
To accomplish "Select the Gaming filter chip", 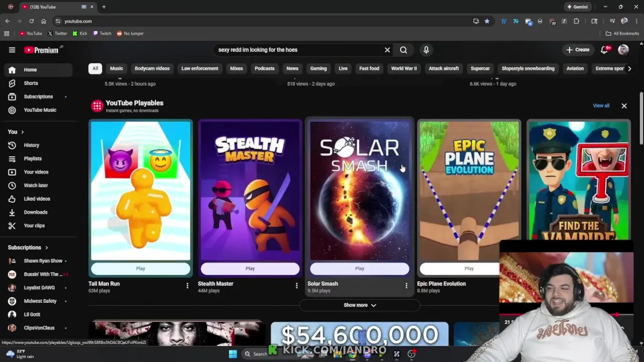I will pyautogui.click(x=318, y=68).
